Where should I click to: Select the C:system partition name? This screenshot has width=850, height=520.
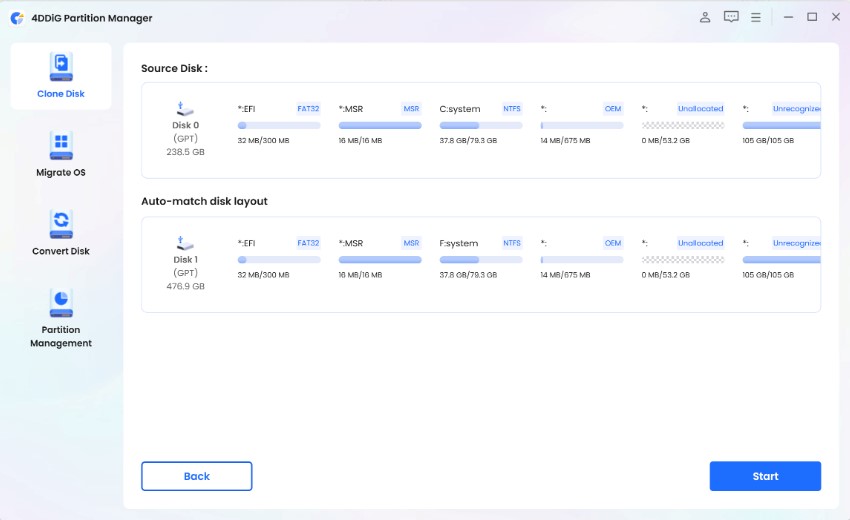click(x=460, y=109)
